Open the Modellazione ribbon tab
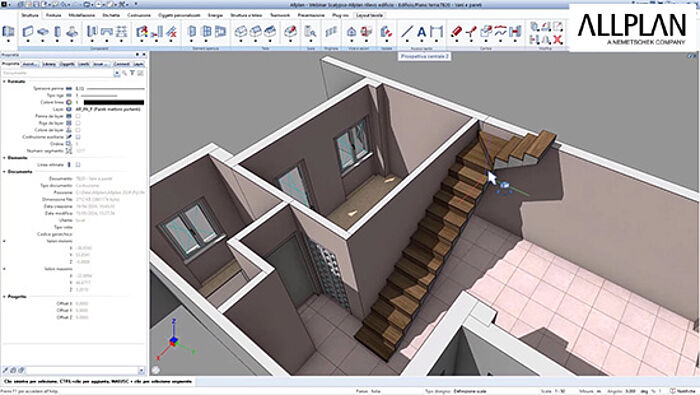The image size is (700, 395). pyautogui.click(x=82, y=15)
